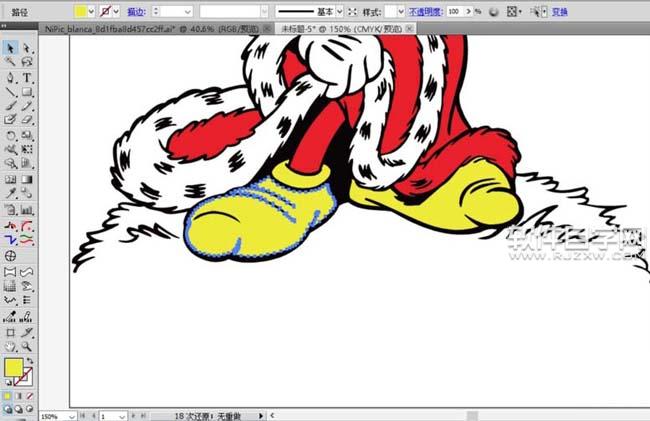
Task: Open the brush definition dropdown
Action: (x=264, y=12)
